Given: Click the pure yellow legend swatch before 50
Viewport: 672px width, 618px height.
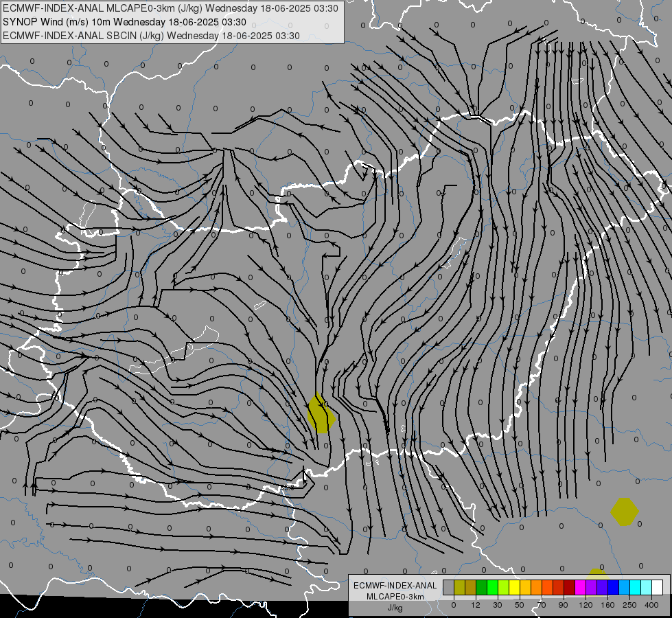Looking at the screenshot, I should [514, 587].
